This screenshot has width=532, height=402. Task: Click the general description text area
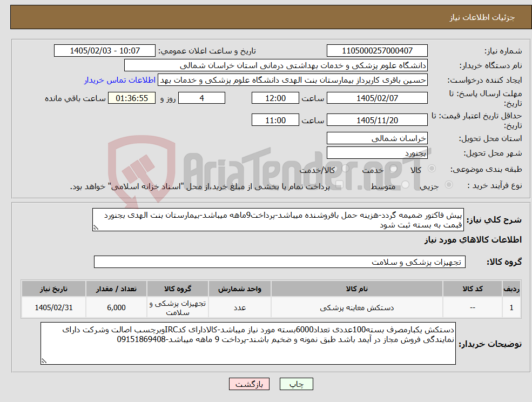(278, 220)
